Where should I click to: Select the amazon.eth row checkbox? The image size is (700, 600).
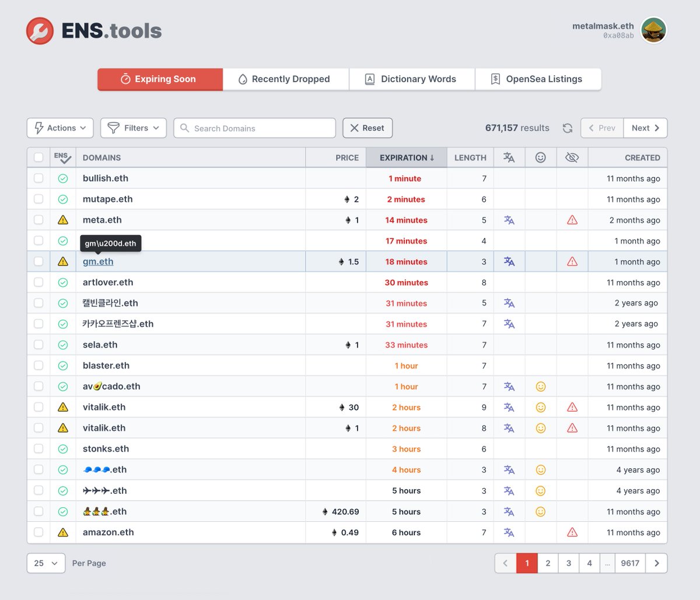pos(38,532)
